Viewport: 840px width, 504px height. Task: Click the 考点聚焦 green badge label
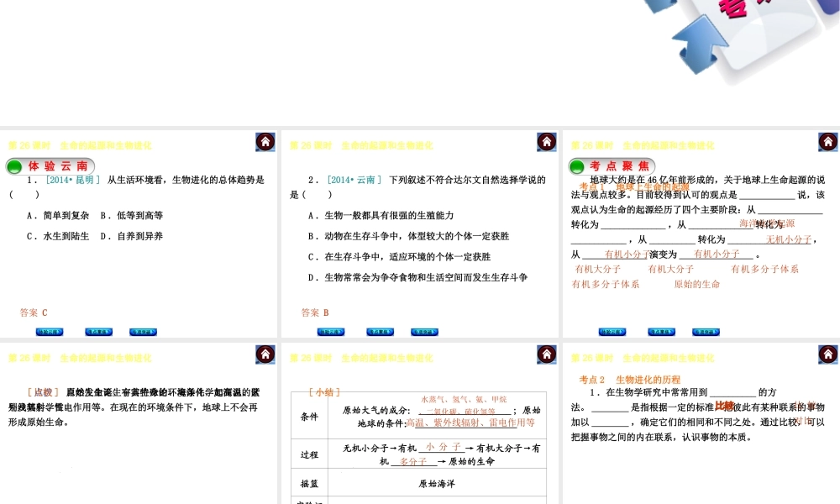coord(612,166)
